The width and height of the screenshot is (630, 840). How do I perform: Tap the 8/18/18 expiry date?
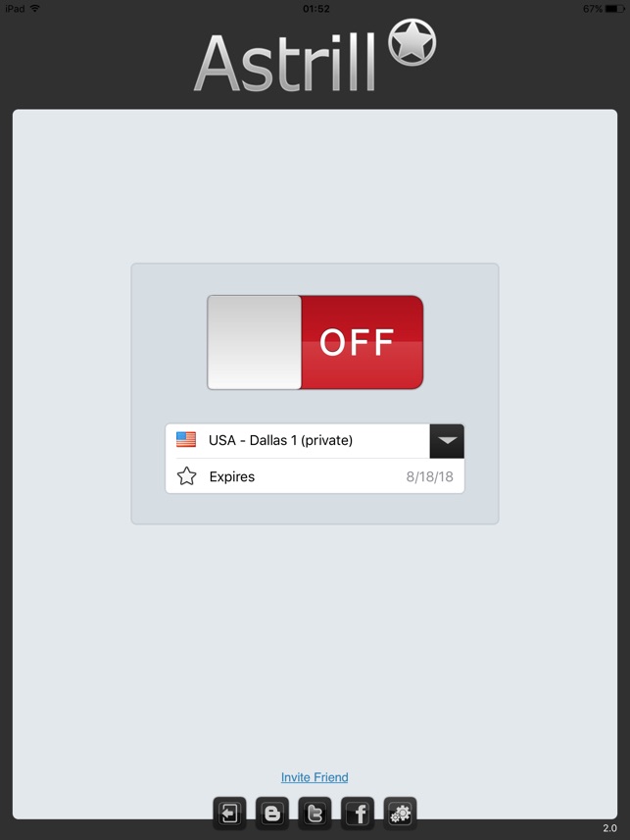point(429,476)
